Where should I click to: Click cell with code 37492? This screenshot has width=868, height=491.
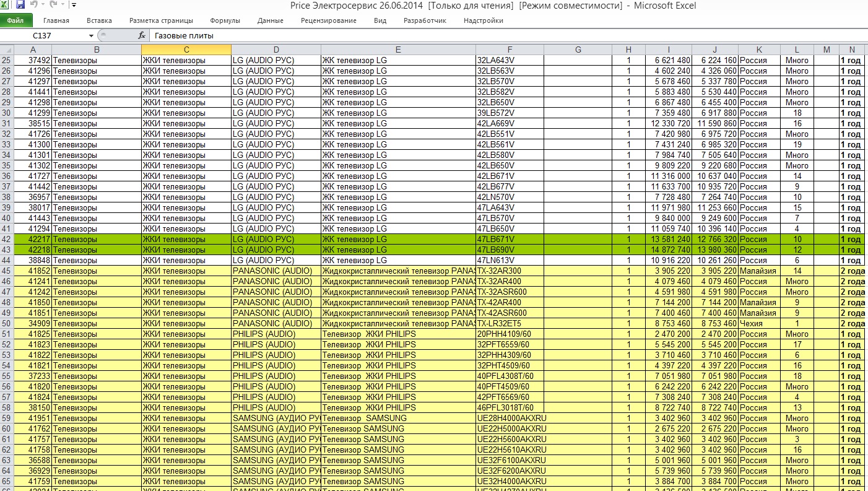tap(32, 60)
